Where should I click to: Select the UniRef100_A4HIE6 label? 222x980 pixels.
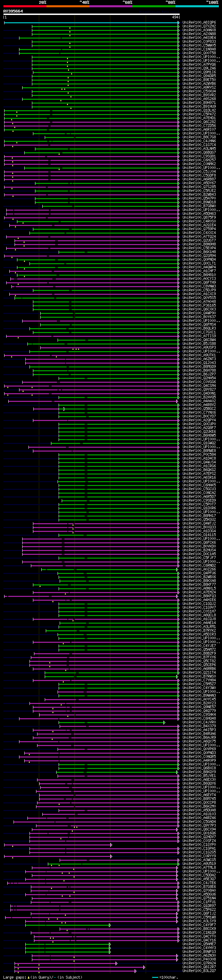pos(199,600)
